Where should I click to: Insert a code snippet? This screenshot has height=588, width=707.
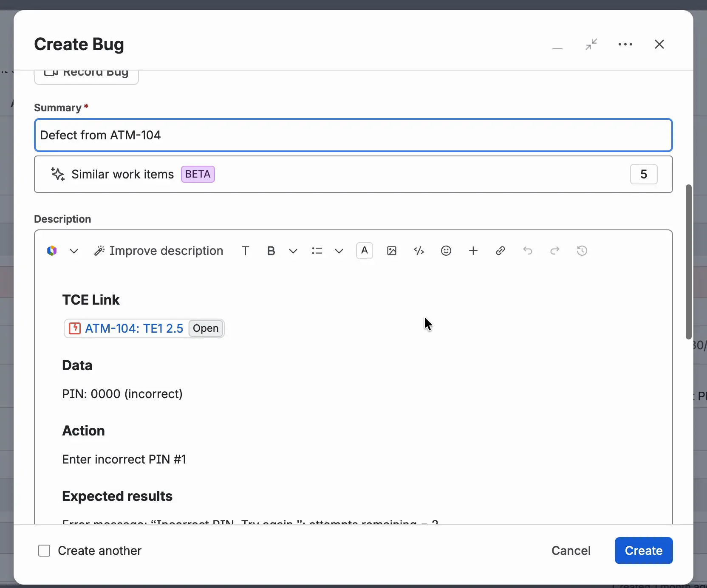point(419,251)
